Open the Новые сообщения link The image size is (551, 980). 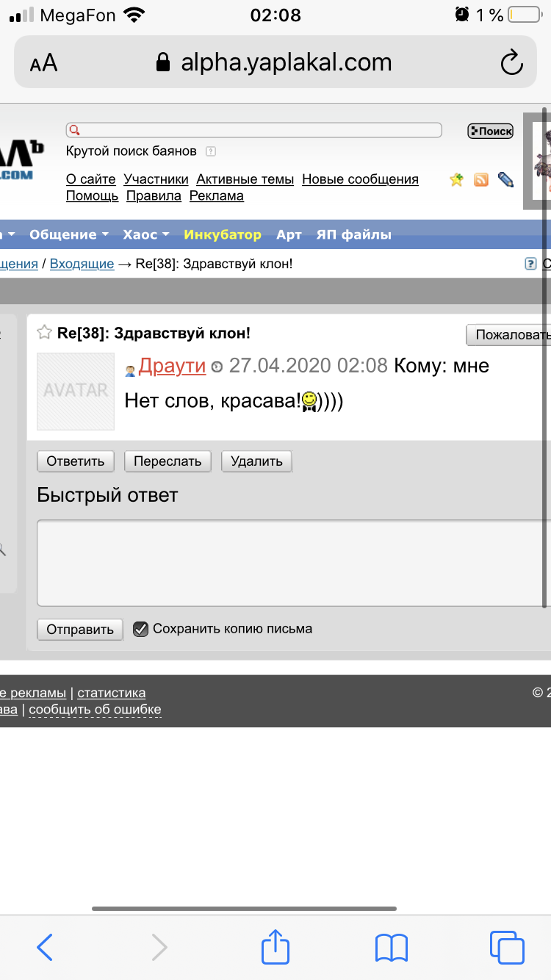360,179
